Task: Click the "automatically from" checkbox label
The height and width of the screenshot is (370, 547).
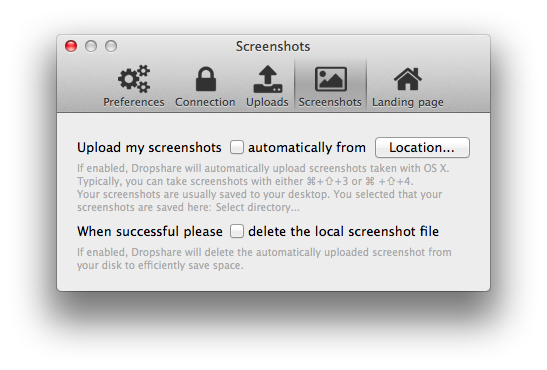Action: pyautogui.click(x=307, y=148)
